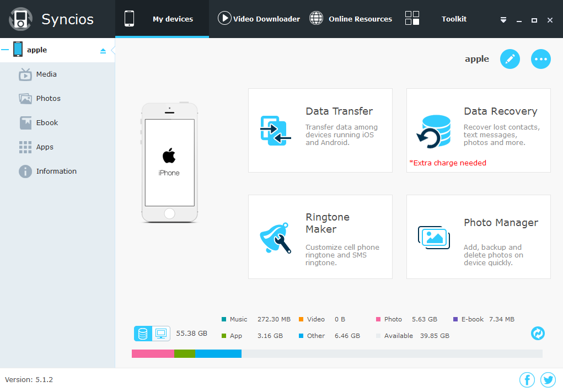
Task: Click the globe Online Resources icon
Action: (x=317, y=18)
